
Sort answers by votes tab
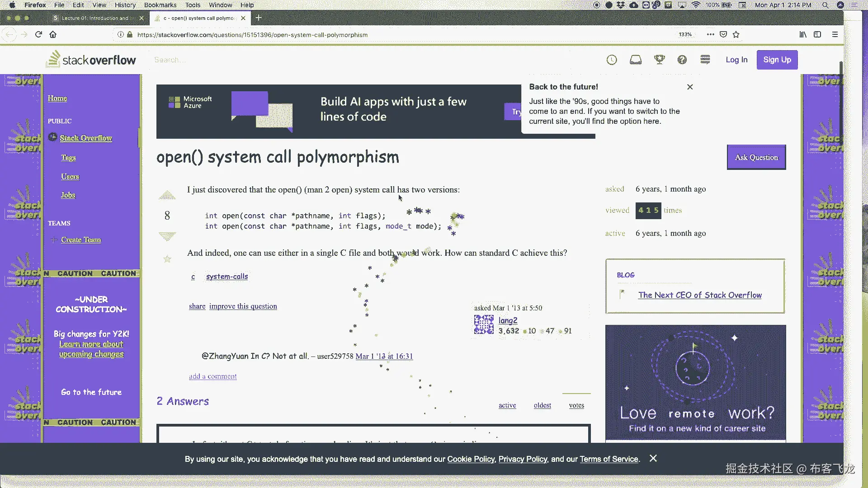click(x=576, y=405)
